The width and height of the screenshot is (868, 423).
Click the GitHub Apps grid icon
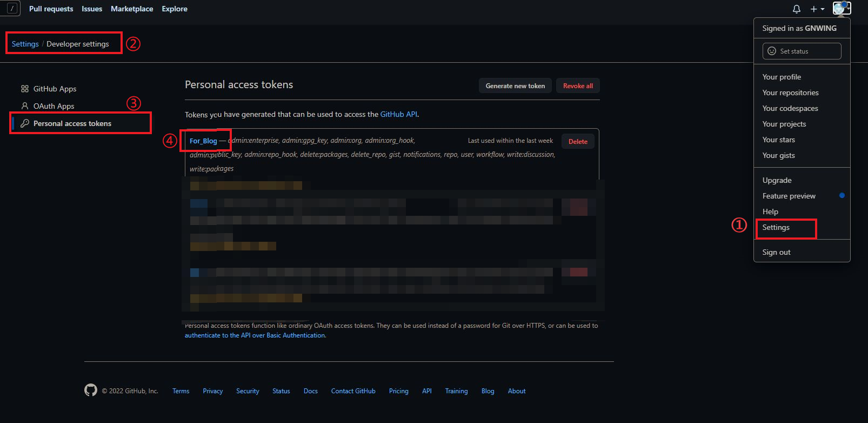(x=25, y=89)
